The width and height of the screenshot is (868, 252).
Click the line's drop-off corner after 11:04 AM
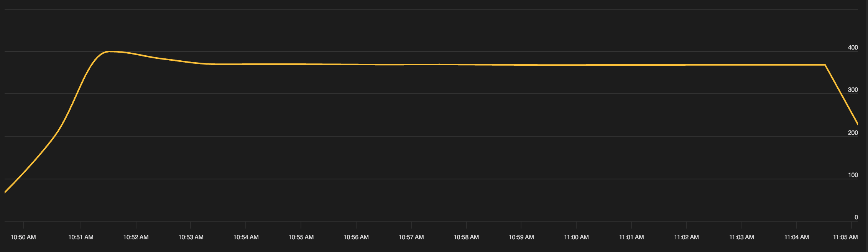(x=825, y=65)
